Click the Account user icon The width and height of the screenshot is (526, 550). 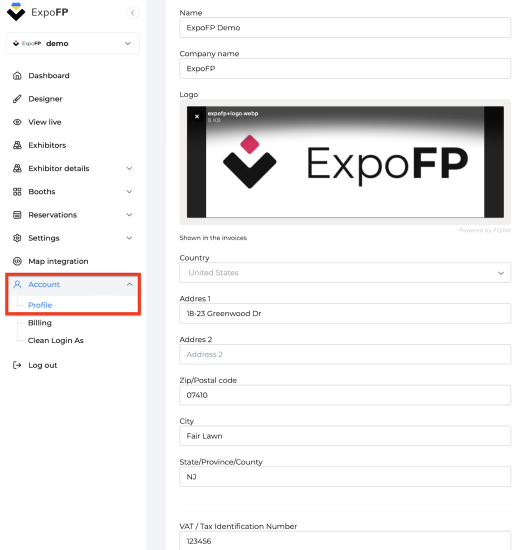[17, 284]
